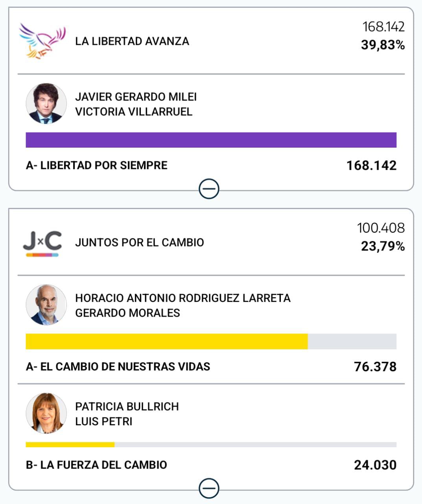The image size is (422, 504).
Task: Click the 23,79% percentage for Juntos por el Cambio
Action: coord(383,246)
